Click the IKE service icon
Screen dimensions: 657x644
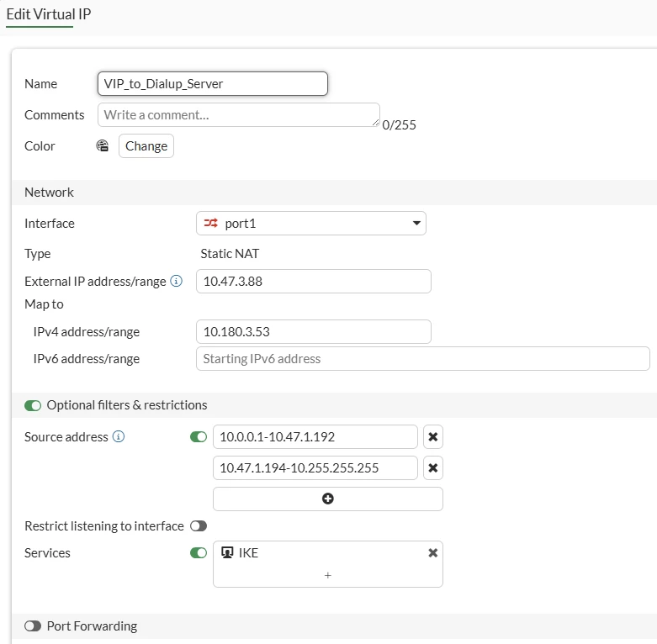click(227, 552)
